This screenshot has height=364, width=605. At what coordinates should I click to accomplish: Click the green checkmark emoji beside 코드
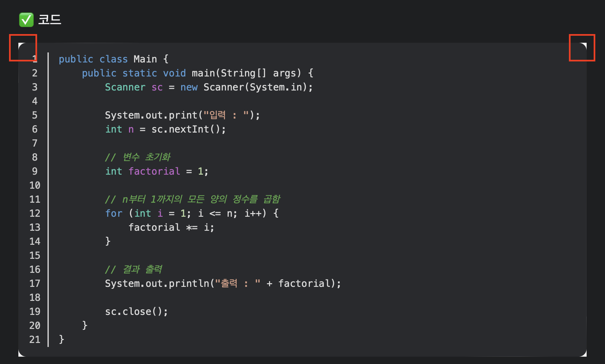point(26,20)
